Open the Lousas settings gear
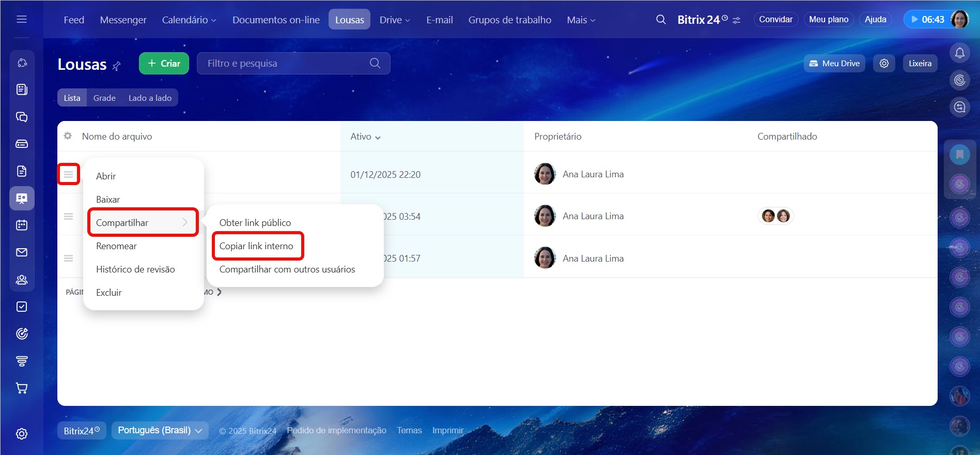This screenshot has width=980, height=455. point(884,64)
